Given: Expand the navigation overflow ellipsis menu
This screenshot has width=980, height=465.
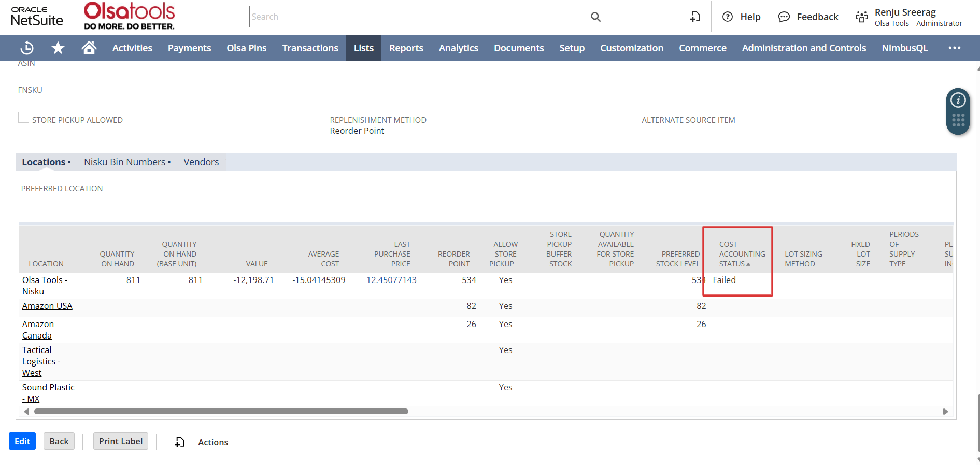Looking at the screenshot, I should 954,48.
